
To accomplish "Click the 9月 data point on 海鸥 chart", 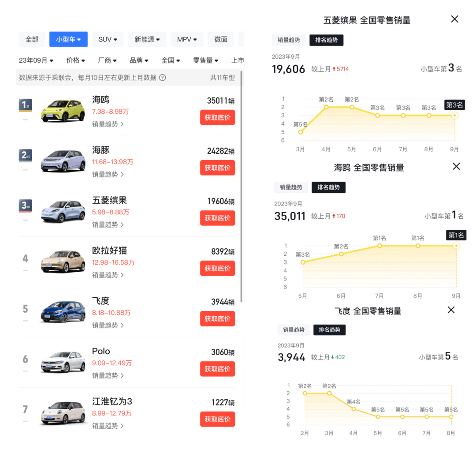I will coord(457,246).
